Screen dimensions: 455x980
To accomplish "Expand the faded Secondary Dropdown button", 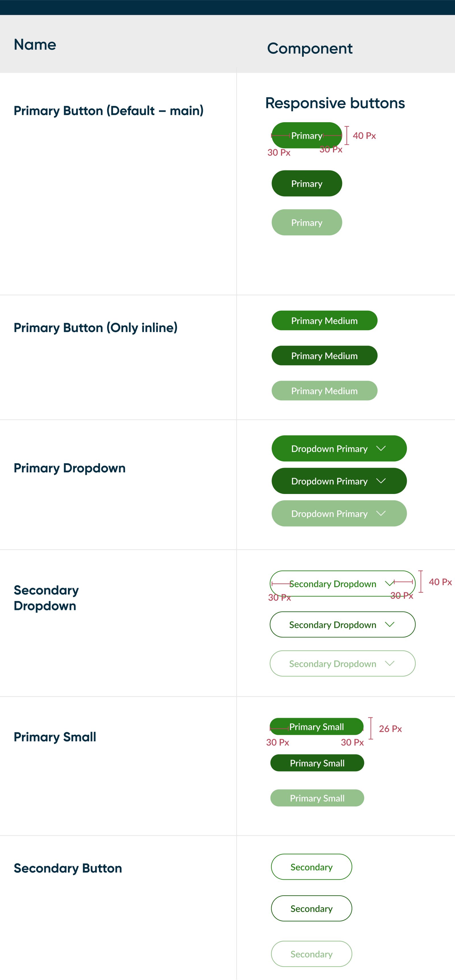I will point(333,663).
